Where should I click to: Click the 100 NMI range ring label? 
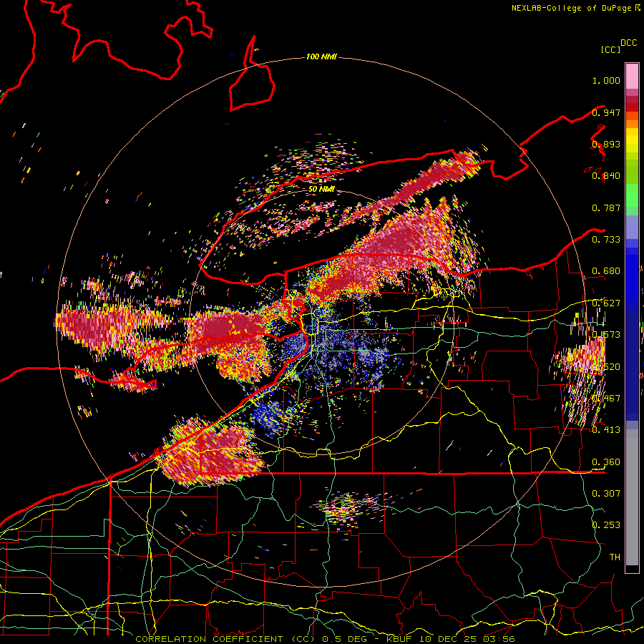(x=321, y=57)
